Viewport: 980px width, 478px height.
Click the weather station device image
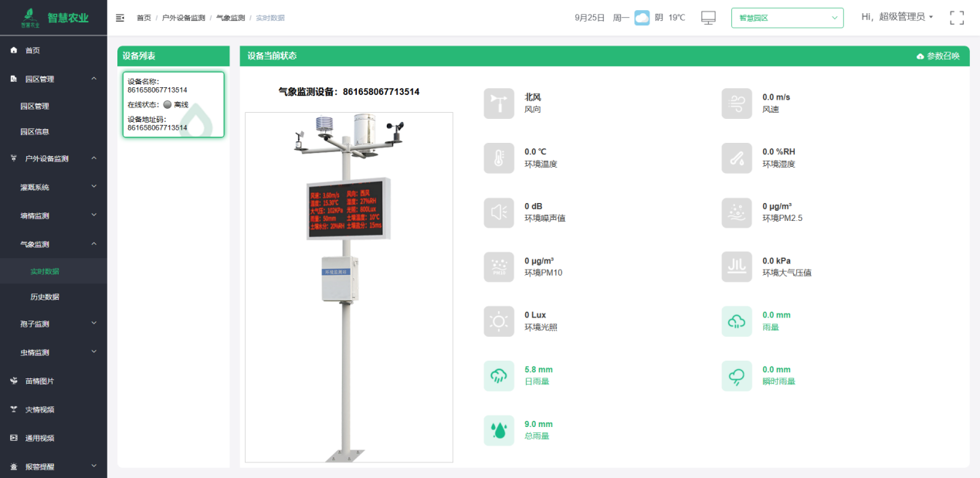pos(349,287)
